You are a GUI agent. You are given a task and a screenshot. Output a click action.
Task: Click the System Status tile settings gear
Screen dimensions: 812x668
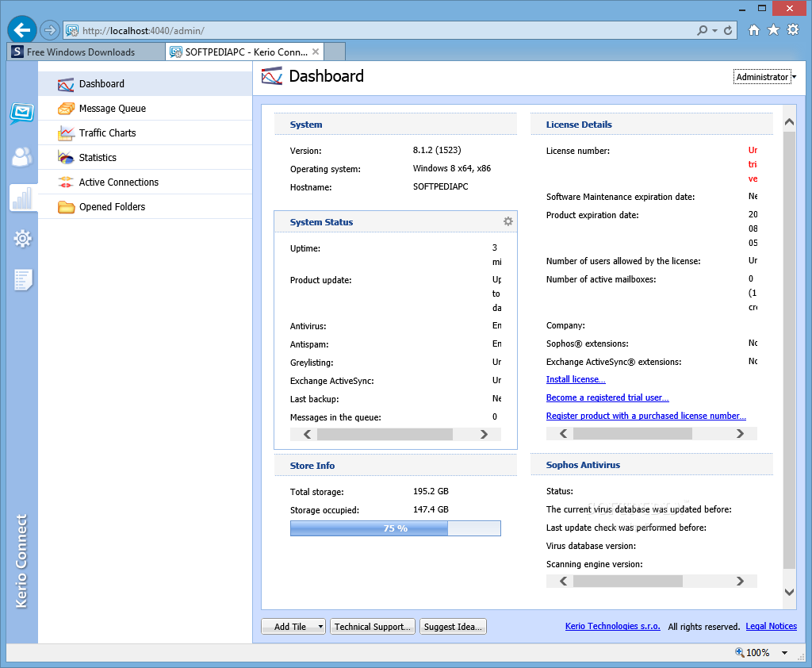click(x=508, y=221)
